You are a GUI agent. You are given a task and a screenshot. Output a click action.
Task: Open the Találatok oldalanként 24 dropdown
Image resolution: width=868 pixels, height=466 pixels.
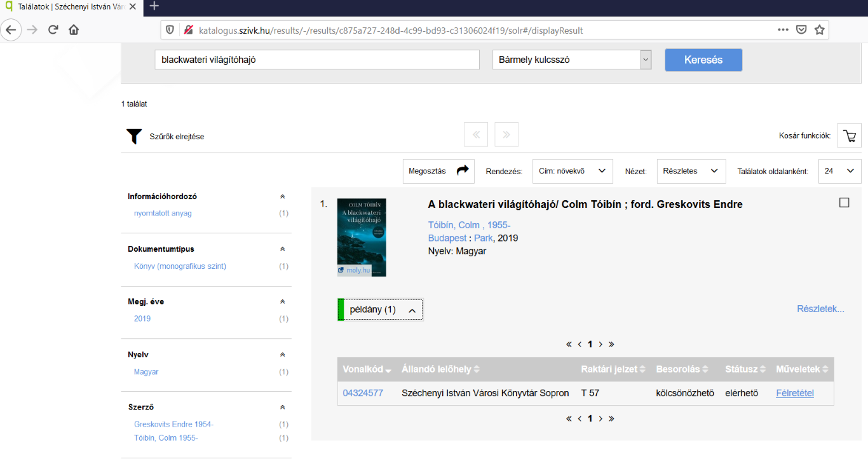coord(840,171)
